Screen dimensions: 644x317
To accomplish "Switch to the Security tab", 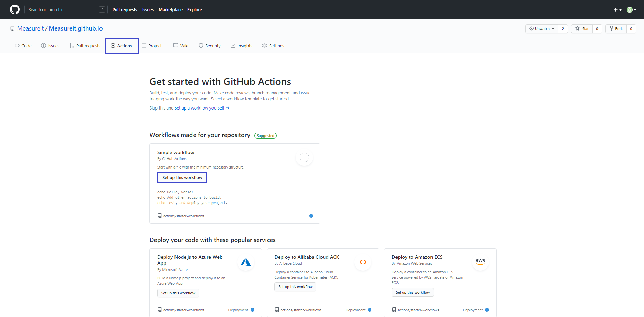I will pyautogui.click(x=209, y=46).
